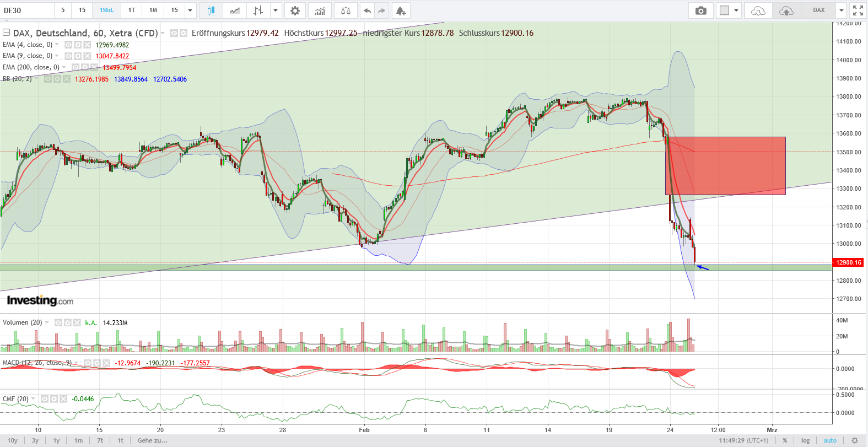Remove the CMF (20) indicator
This screenshot has width=868, height=447.
pos(62,398)
